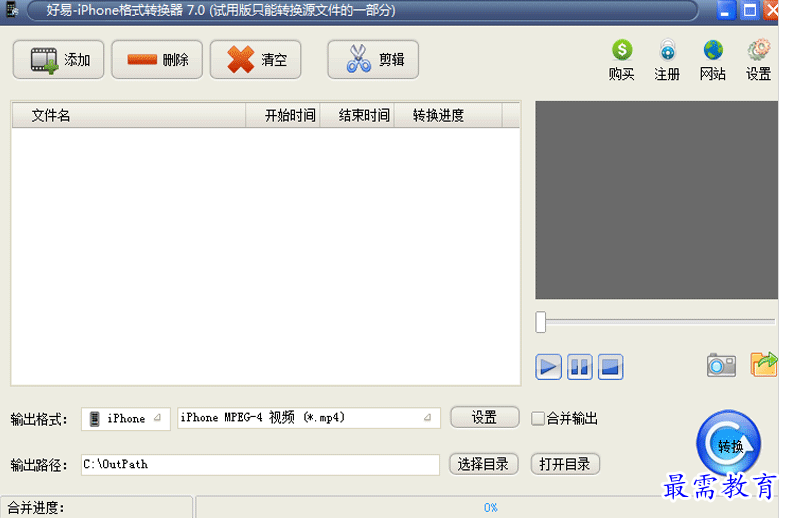The width and height of the screenshot is (785, 518).
Task: Open the 购买 purchase icon
Action: (x=621, y=60)
